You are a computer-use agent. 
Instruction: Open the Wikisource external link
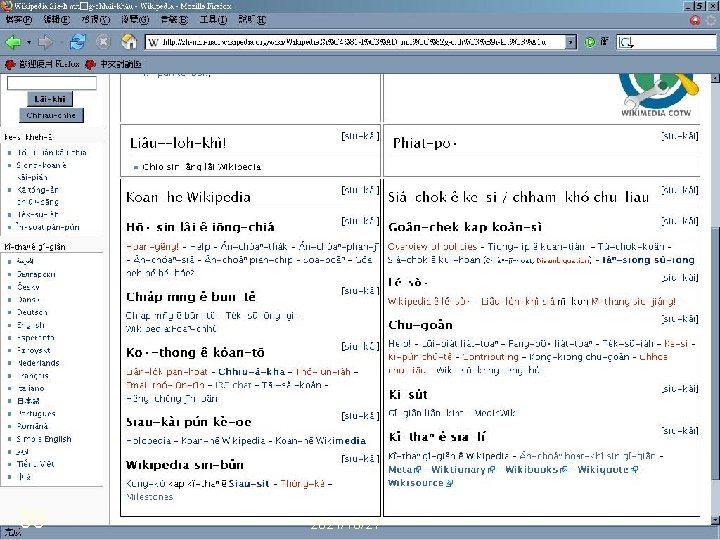click(x=421, y=483)
